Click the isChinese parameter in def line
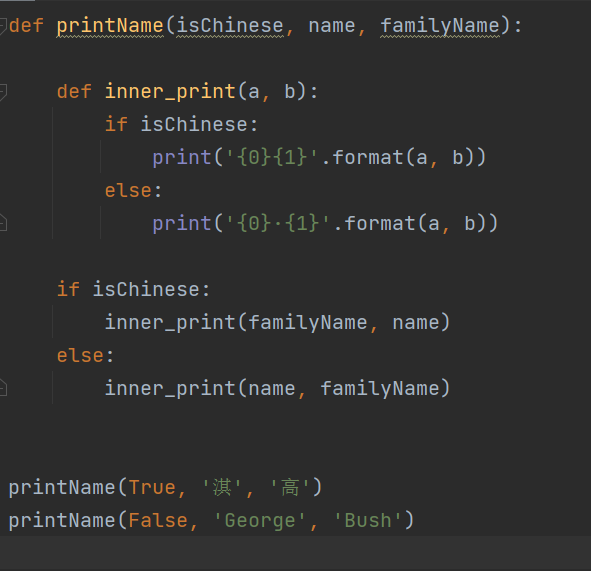This screenshot has height=571, width=591. pos(230,26)
